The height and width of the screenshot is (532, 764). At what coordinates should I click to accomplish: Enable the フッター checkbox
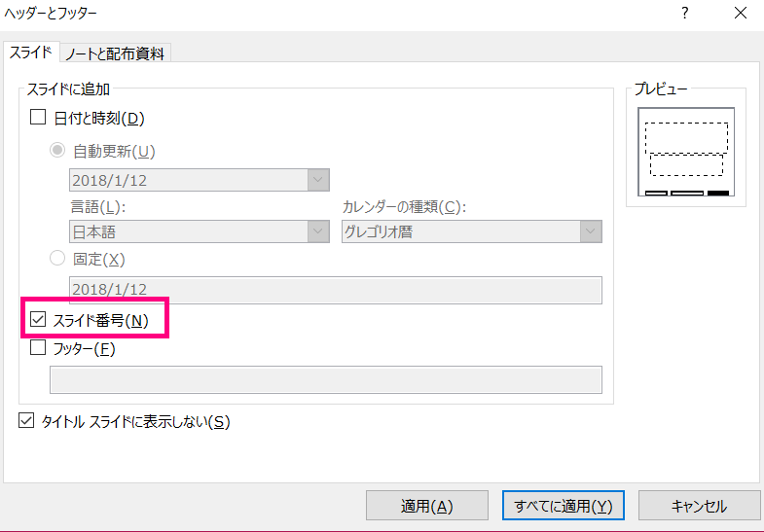coord(38,347)
